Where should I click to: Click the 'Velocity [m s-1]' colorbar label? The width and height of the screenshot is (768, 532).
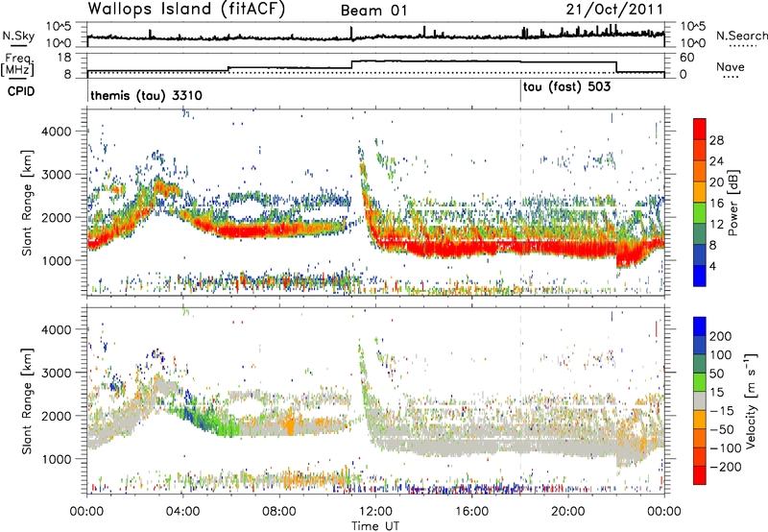(750, 399)
